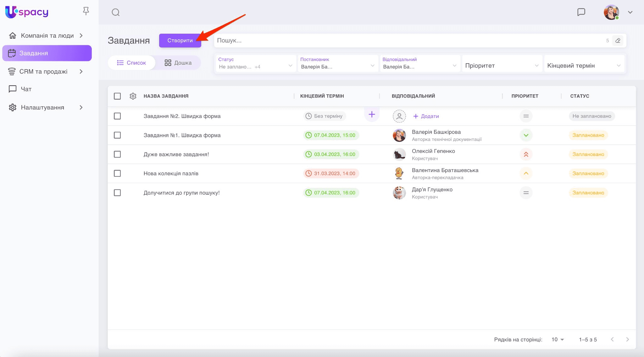
Task: Click the search magnifier icon in top bar
Action: pos(116,12)
